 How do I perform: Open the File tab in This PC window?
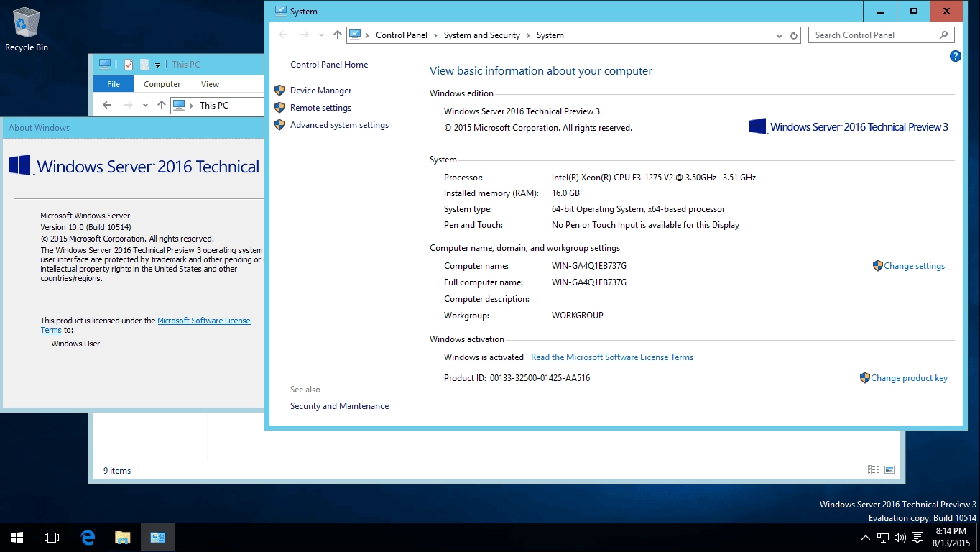click(114, 84)
